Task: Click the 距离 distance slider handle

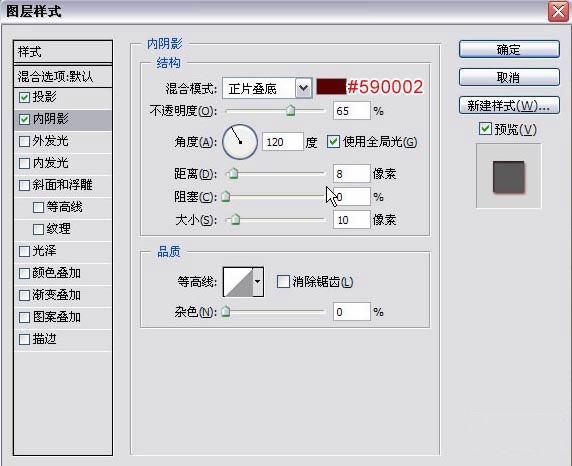Action: (x=233, y=173)
